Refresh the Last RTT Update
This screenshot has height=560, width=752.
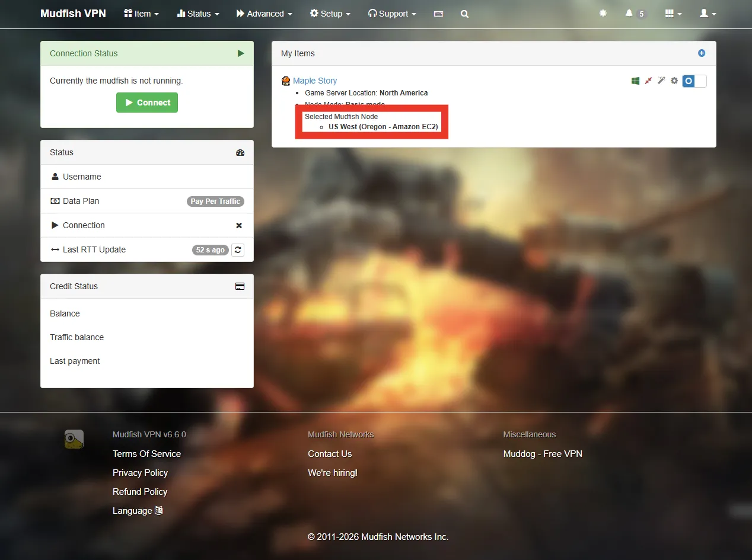tap(238, 249)
